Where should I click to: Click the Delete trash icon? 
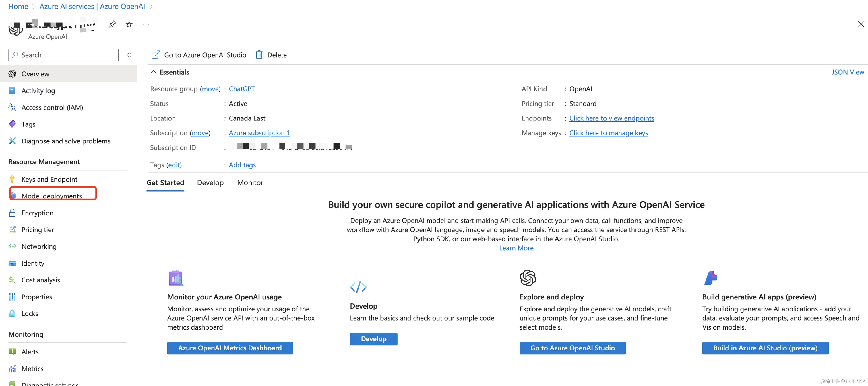(x=259, y=55)
